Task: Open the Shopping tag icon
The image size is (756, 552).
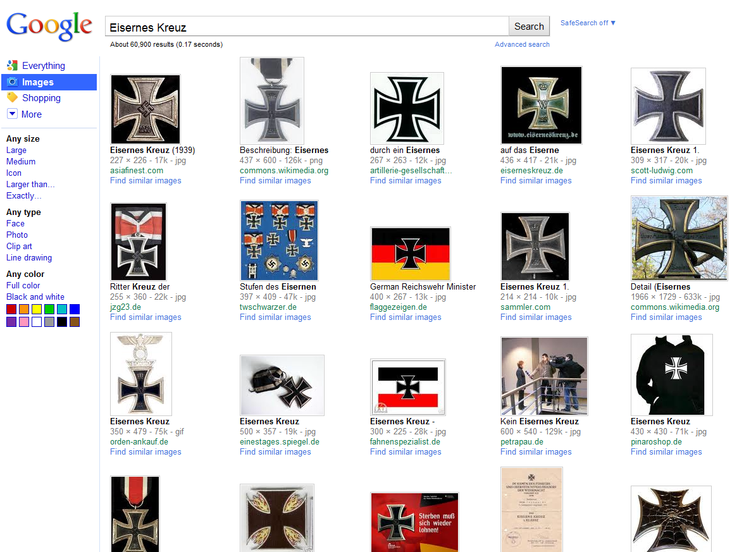Action: click(12, 97)
